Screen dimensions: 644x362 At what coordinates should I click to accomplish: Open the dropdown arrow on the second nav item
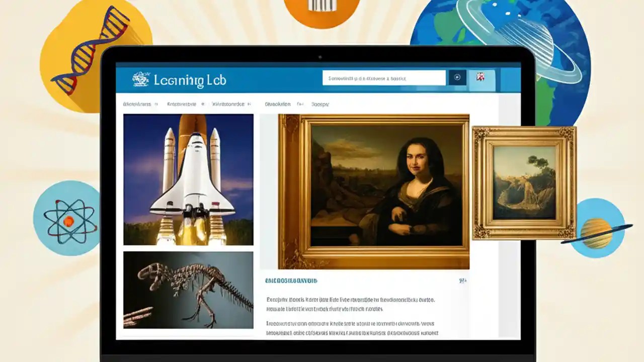[201, 104]
